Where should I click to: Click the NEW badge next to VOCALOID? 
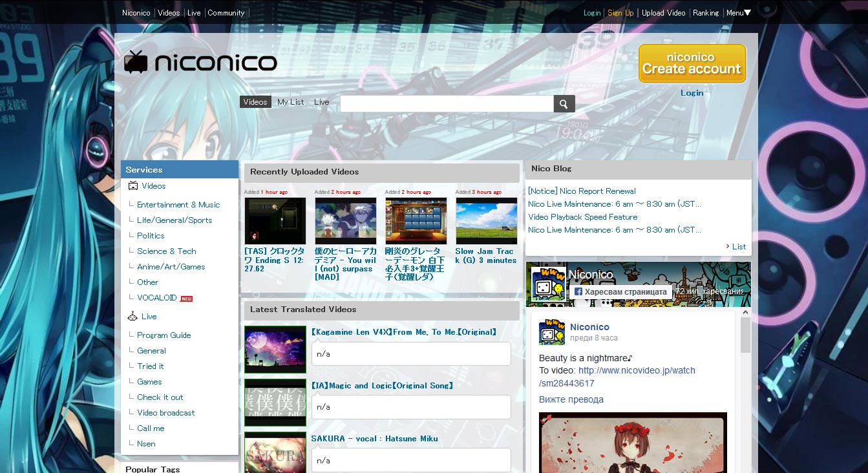pos(186,299)
